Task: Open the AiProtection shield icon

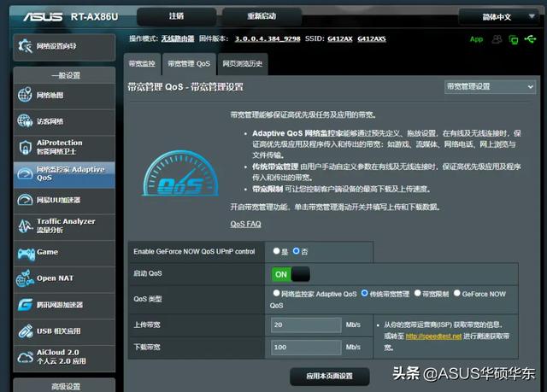Action: 25,148
